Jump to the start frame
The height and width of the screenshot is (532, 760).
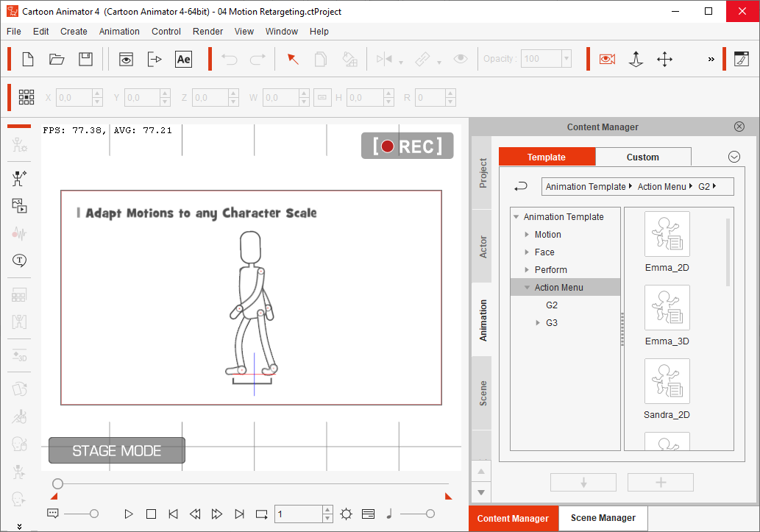coord(173,514)
